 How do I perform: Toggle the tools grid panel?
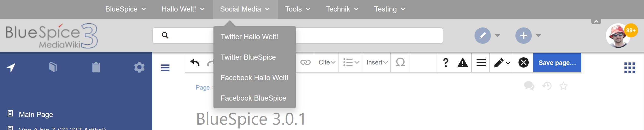[629, 68]
